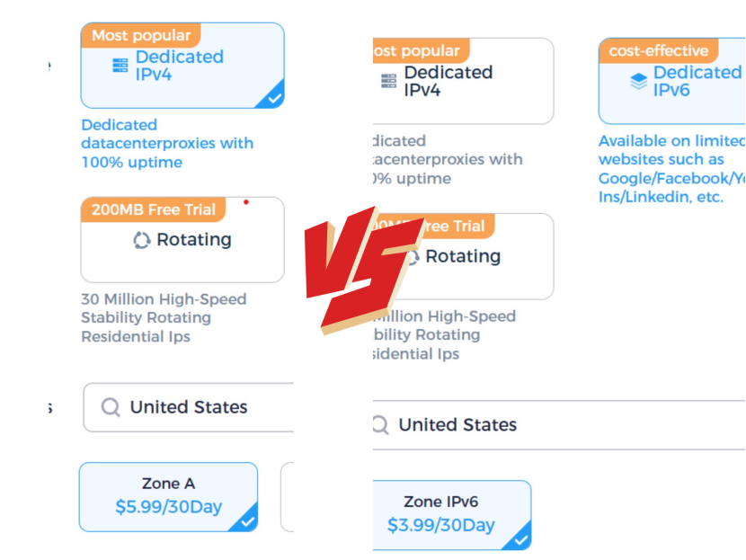Click the left Most popular badge
This screenshot has height=560, width=746.
point(140,36)
